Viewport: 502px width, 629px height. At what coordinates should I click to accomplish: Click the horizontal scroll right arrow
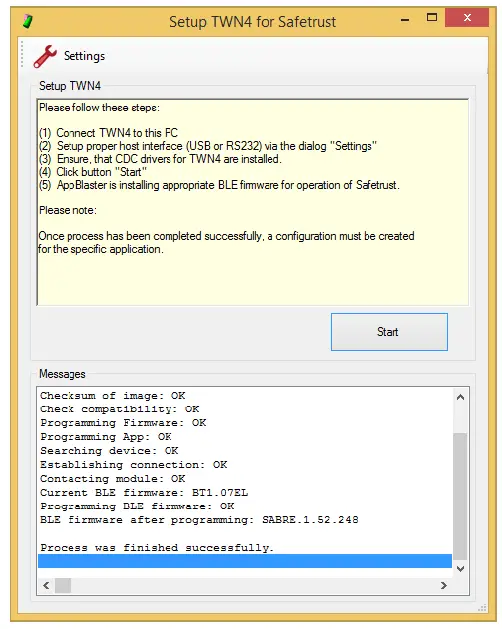coord(443,585)
